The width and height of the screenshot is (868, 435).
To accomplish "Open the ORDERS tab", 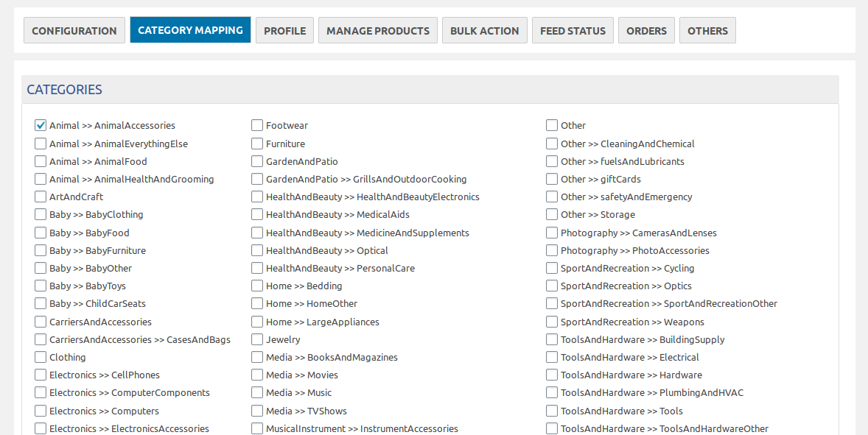I will (646, 30).
